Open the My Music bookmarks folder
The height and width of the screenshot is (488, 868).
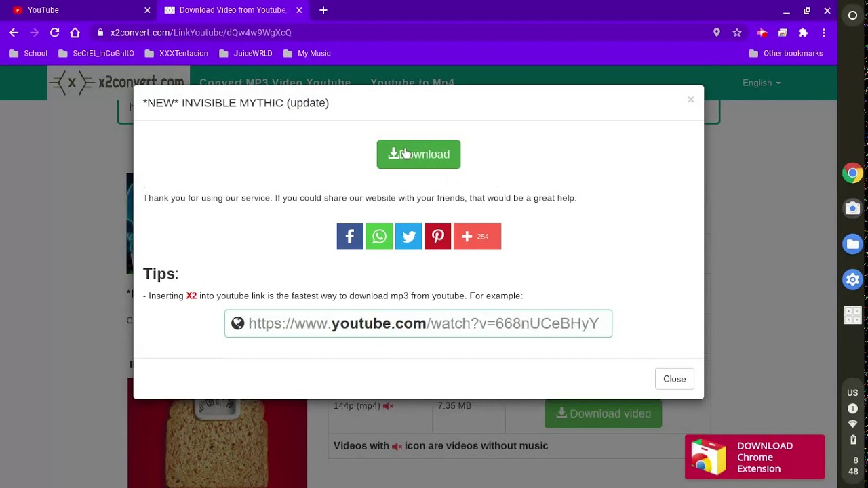pyautogui.click(x=307, y=54)
